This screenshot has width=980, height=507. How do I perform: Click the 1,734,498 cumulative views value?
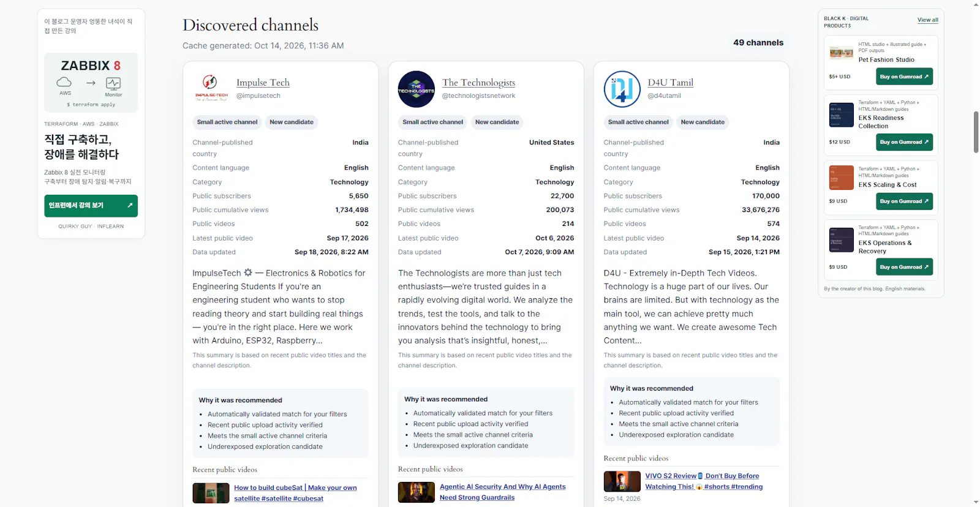coord(352,210)
